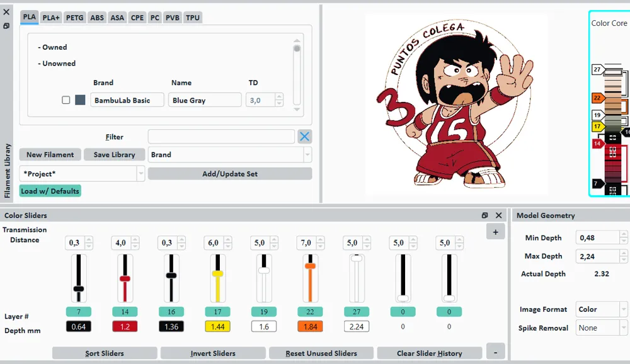Screen dimensions: 630x364
Task: Click the red 1.2 depth swatch
Action: coord(125,327)
